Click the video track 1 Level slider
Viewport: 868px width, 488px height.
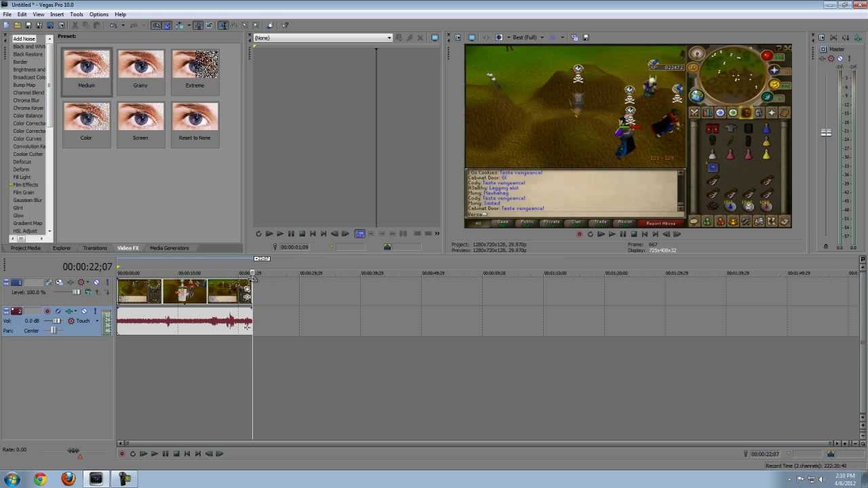tap(76, 292)
